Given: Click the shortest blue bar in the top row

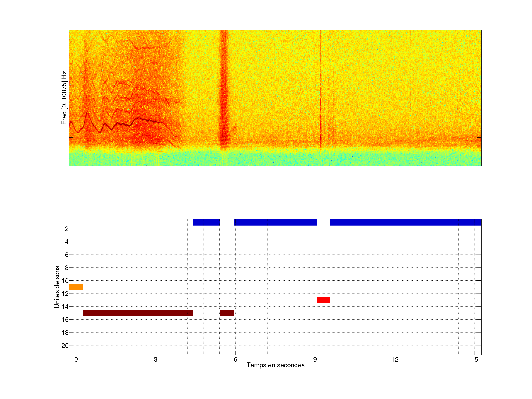Looking at the screenshot, I should tap(207, 222).
